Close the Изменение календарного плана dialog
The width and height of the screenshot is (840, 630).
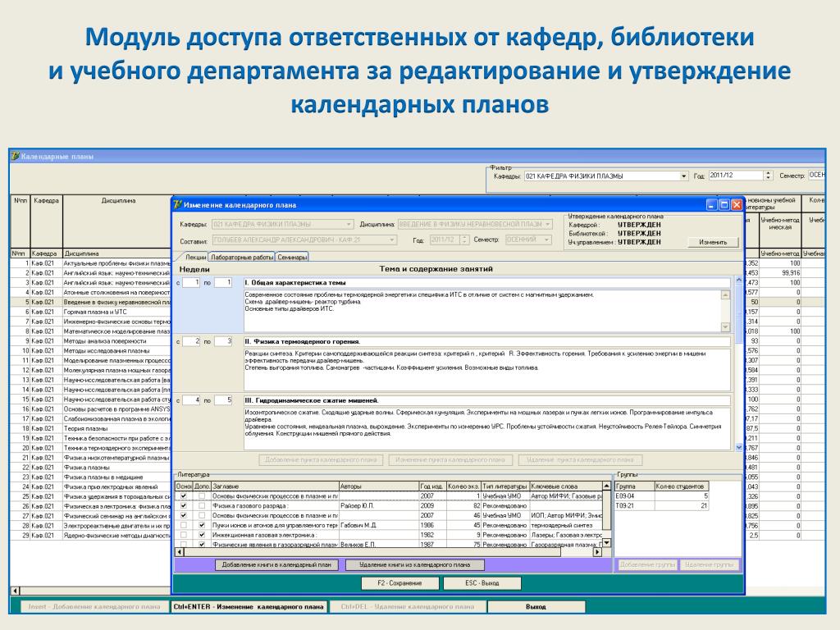[x=737, y=204]
